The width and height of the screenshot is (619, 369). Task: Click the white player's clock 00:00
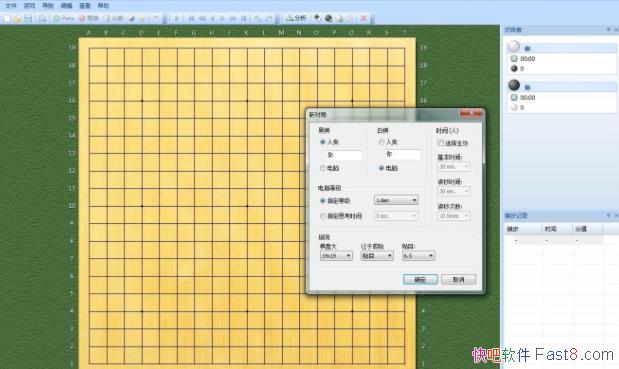[x=527, y=59]
